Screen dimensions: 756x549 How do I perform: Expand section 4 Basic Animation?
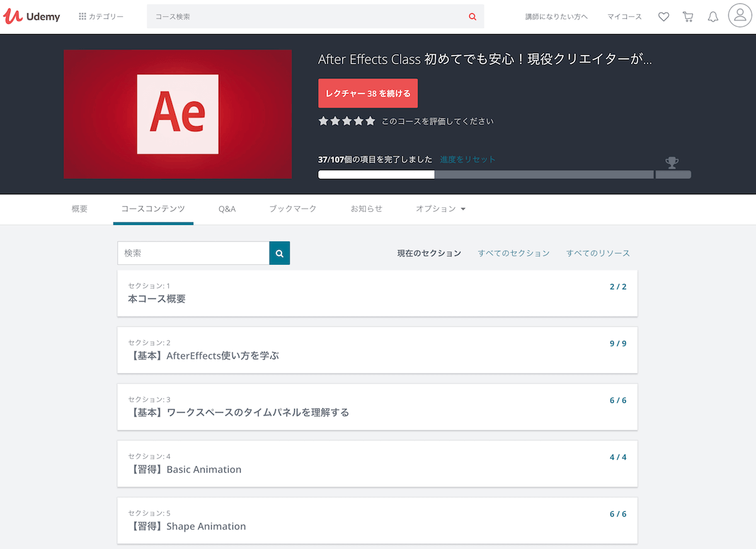click(x=377, y=463)
